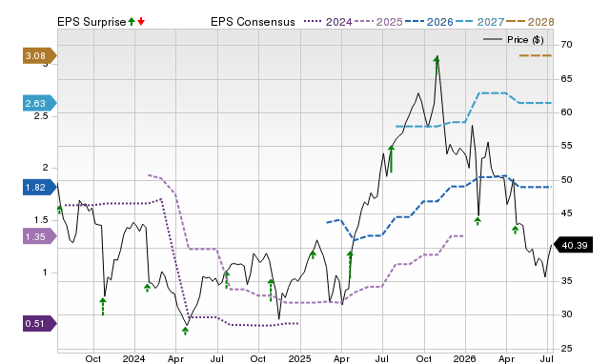Click the 2024 x-axis label
This screenshot has width=610, height=364.
(x=133, y=358)
